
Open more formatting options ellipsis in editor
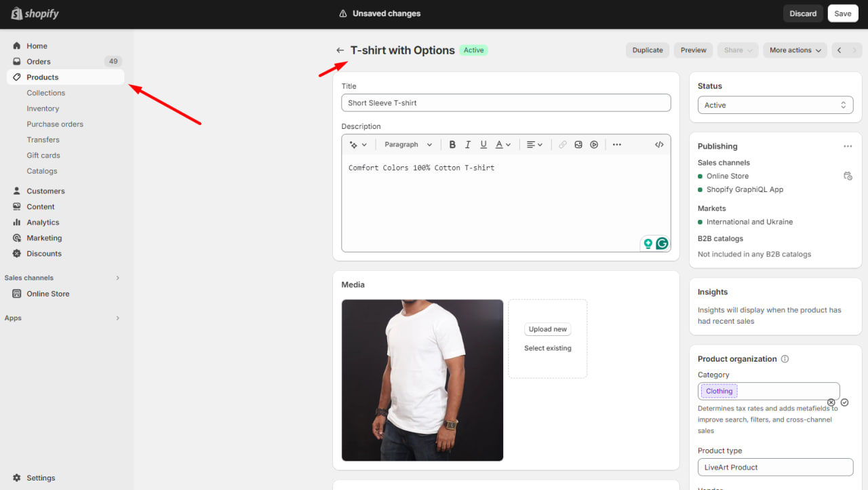[x=616, y=145]
